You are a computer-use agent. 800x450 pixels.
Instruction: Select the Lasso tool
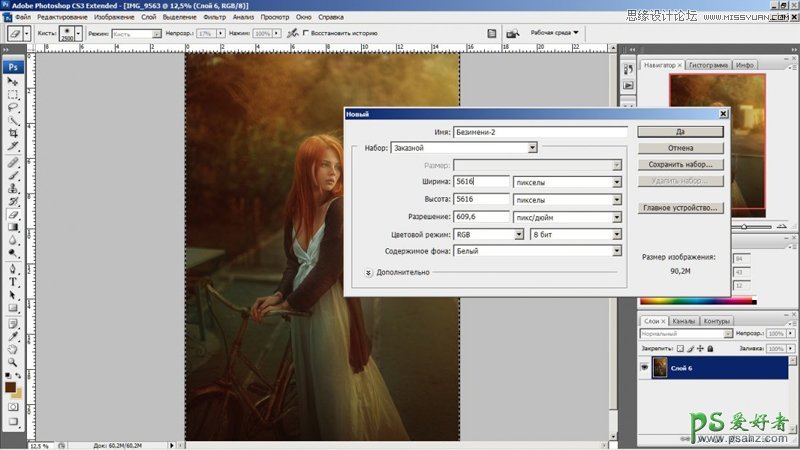pyautogui.click(x=13, y=106)
